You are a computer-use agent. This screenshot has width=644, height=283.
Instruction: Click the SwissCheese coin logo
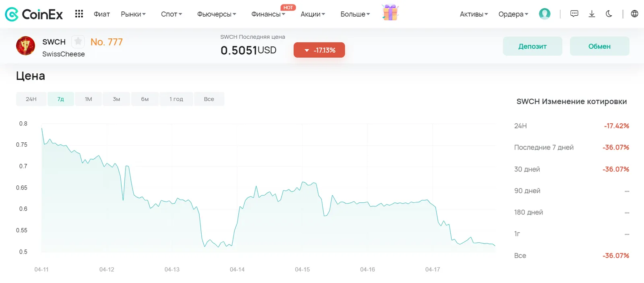pos(25,46)
